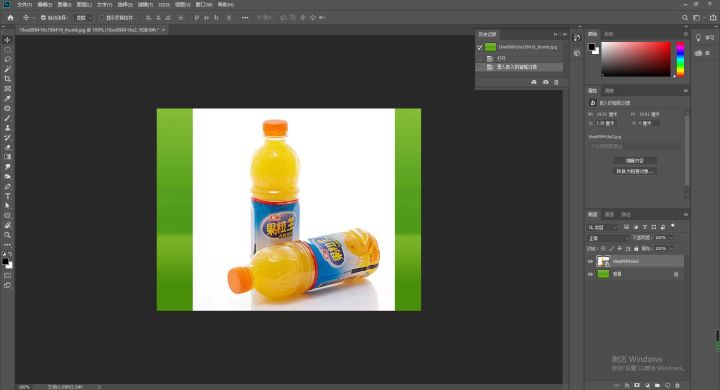The image size is (720, 390).
Task: Click the smart object layer thumbnail
Action: coord(603,261)
